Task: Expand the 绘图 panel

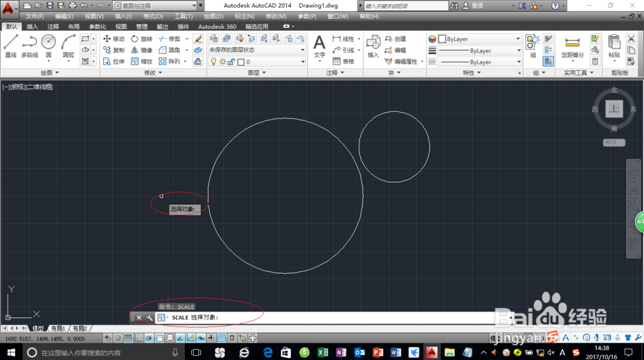Action: coord(50,73)
